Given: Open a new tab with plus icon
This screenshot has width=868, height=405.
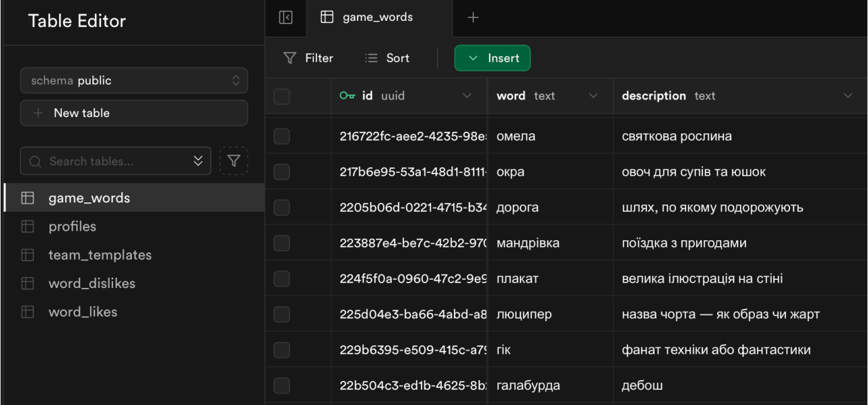Looking at the screenshot, I should coord(473,18).
